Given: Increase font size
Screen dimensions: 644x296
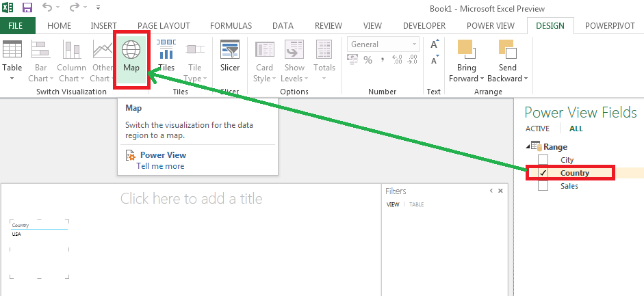Looking at the screenshot, I should pyautogui.click(x=434, y=44).
